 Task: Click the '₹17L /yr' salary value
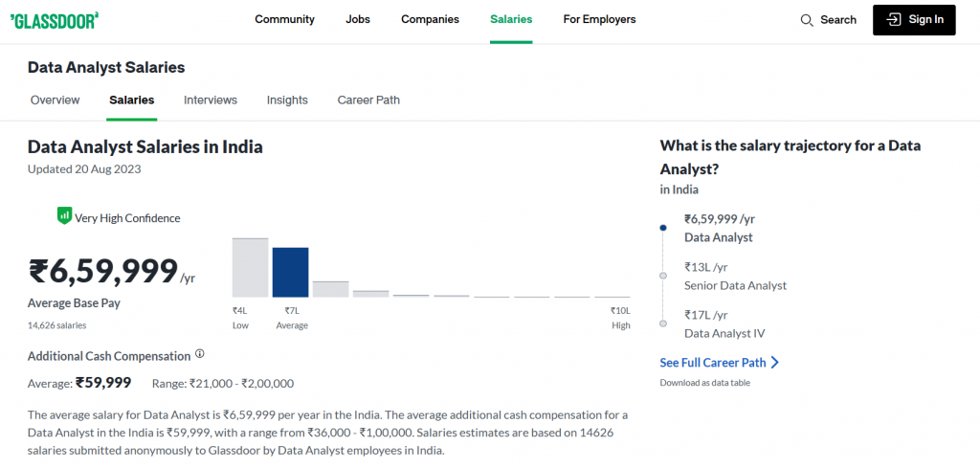coord(706,315)
